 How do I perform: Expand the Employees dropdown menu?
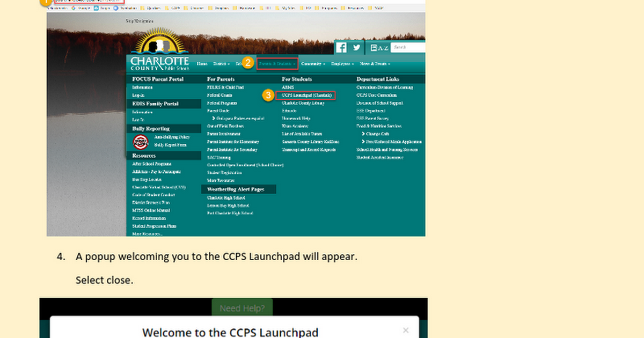(x=342, y=64)
